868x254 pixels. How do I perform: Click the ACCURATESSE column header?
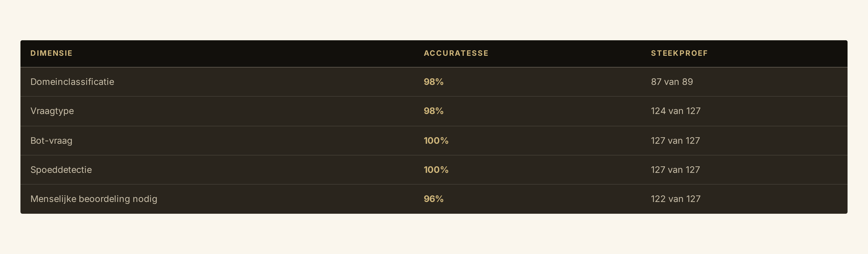click(x=456, y=53)
